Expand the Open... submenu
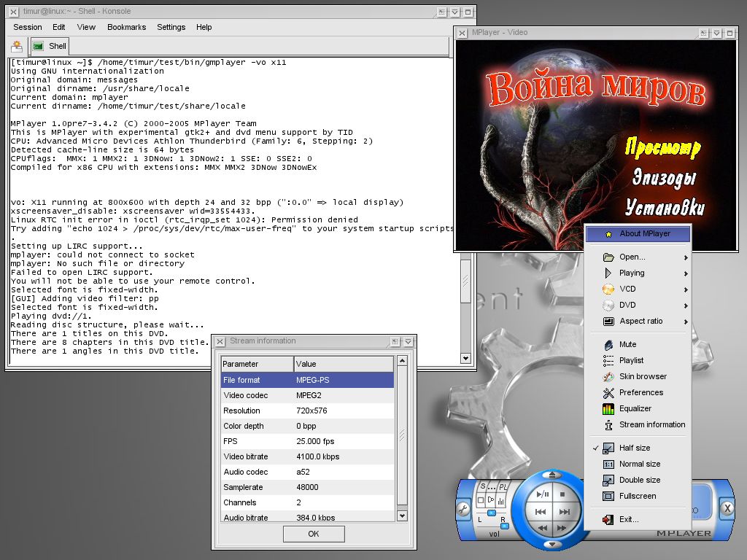Viewport: 747px width, 560px height. pos(638,257)
